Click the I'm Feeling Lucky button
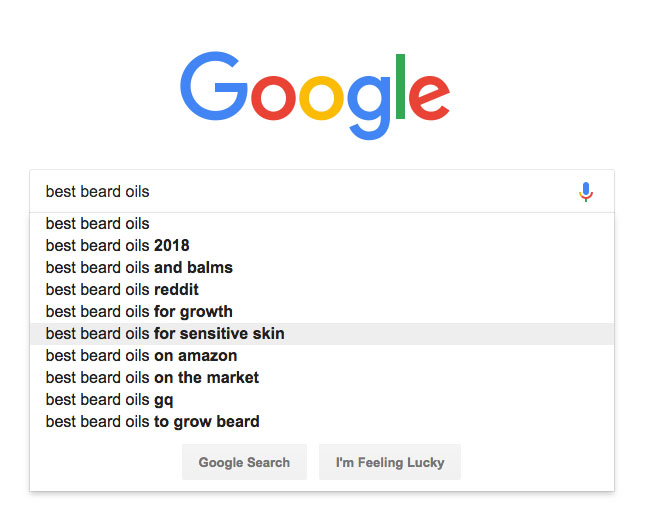 point(390,462)
